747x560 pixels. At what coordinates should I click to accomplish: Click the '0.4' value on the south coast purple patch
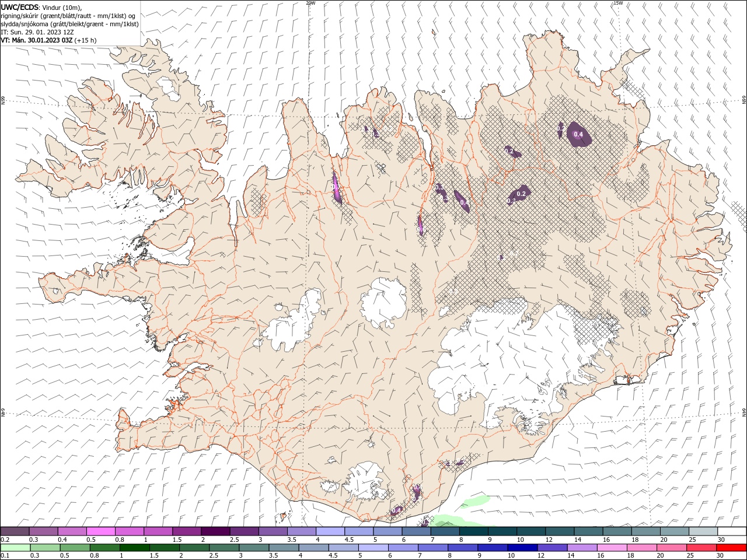point(397,510)
